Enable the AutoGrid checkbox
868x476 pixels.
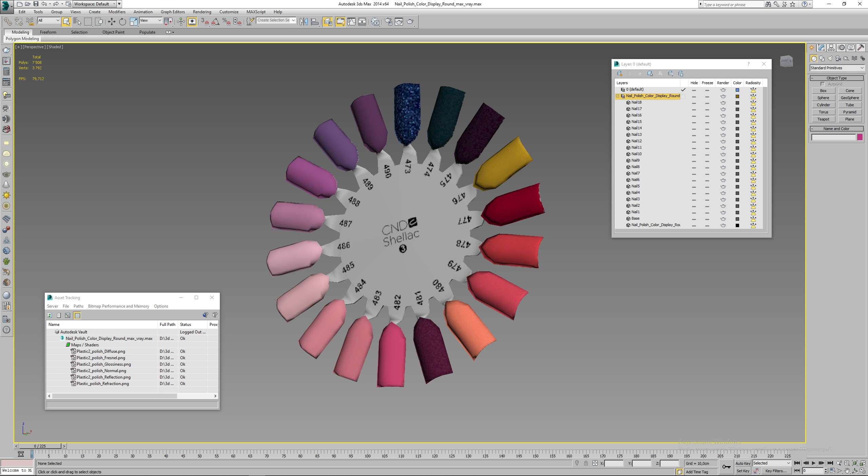[822, 84]
